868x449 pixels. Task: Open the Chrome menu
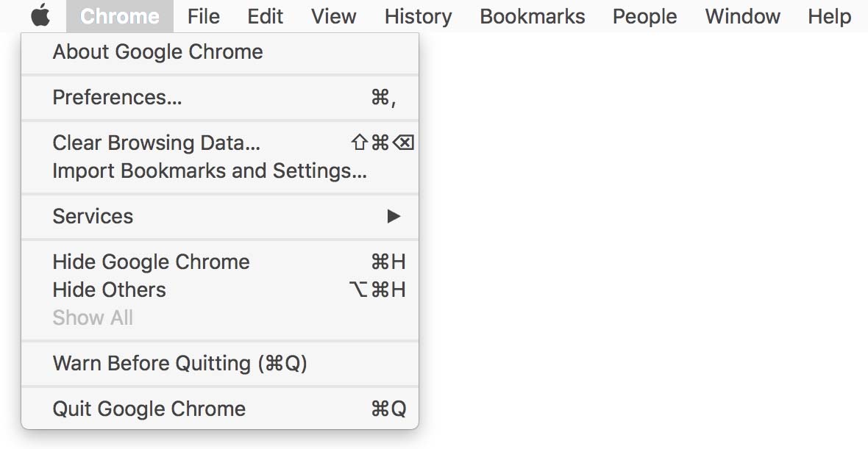[119, 15]
